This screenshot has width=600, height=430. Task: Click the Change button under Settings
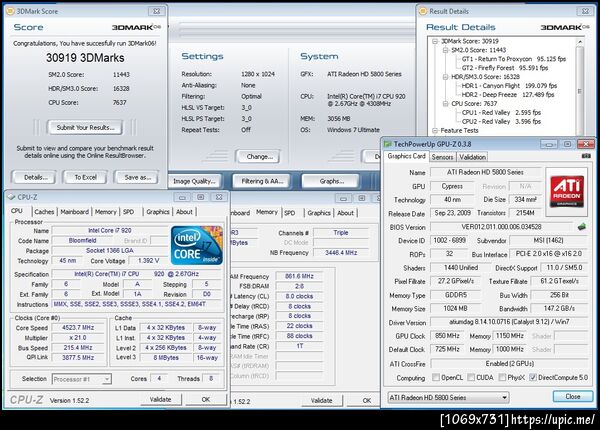pyautogui.click(x=259, y=156)
